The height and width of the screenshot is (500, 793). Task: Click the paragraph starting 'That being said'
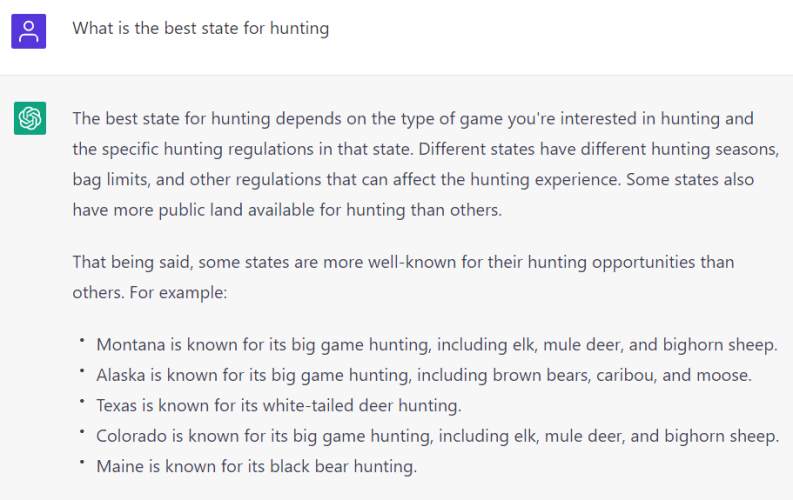point(403,277)
